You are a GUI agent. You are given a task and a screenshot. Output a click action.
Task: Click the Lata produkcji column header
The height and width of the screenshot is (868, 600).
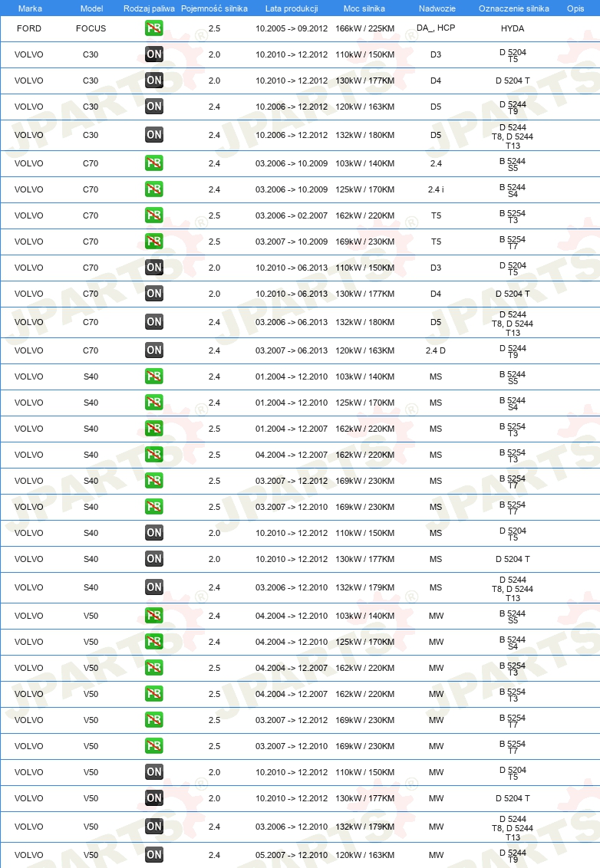point(292,8)
